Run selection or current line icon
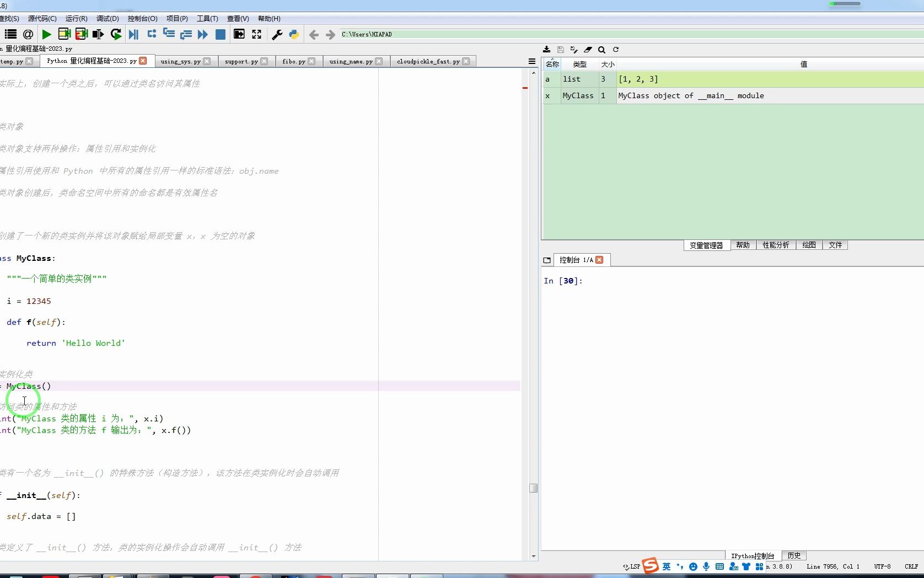924x578 pixels. pyautogui.click(x=98, y=34)
